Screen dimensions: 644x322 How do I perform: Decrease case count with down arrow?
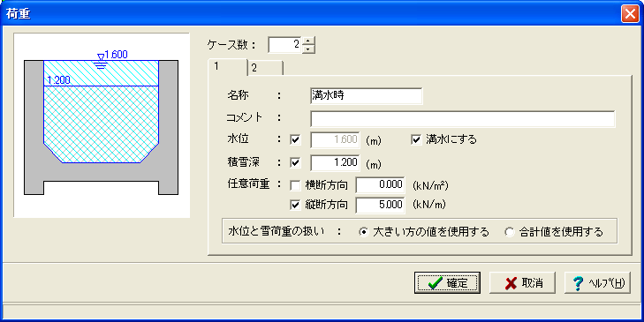click(308, 49)
